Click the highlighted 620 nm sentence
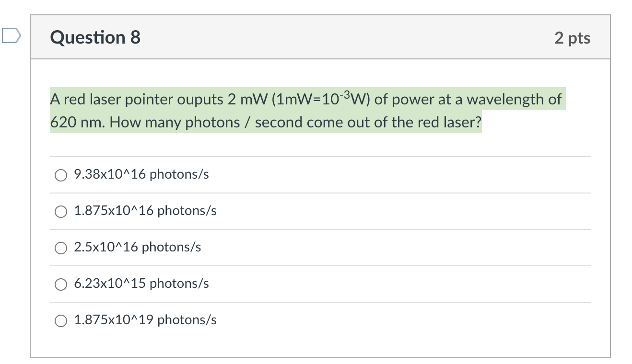This screenshot has width=632, height=364. [x=265, y=122]
